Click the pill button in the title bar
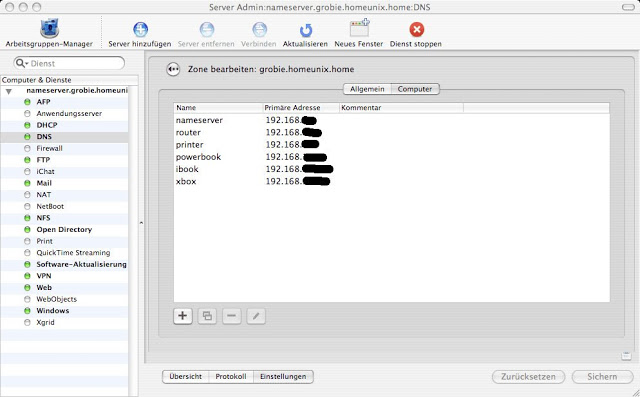 coord(628,7)
